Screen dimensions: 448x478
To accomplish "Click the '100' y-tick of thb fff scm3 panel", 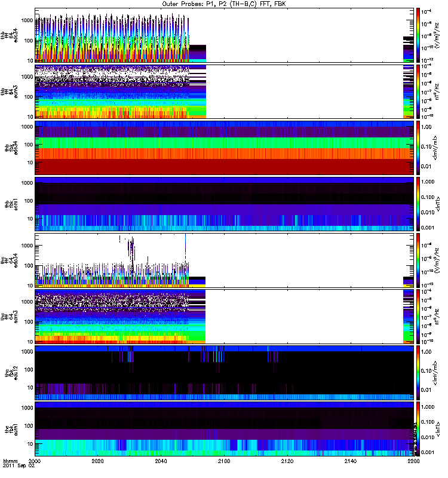I will [29, 97].
